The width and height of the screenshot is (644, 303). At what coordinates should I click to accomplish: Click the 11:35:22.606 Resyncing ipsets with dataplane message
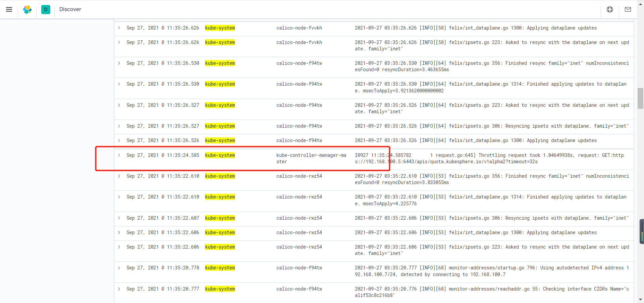pyautogui.click(x=492, y=218)
